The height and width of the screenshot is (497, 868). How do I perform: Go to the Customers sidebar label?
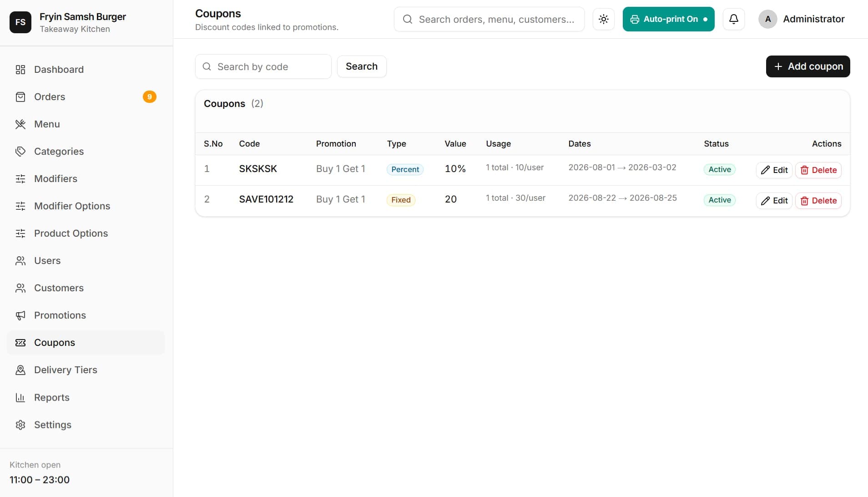point(59,288)
